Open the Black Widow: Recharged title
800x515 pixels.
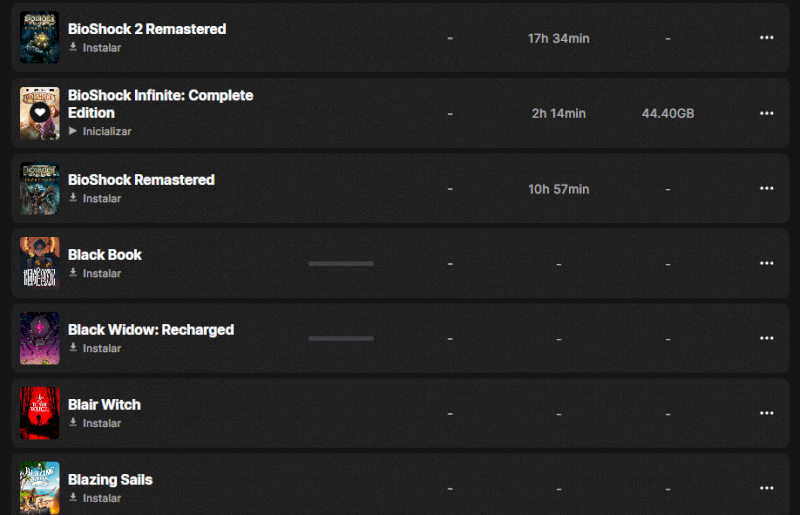click(x=151, y=330)
